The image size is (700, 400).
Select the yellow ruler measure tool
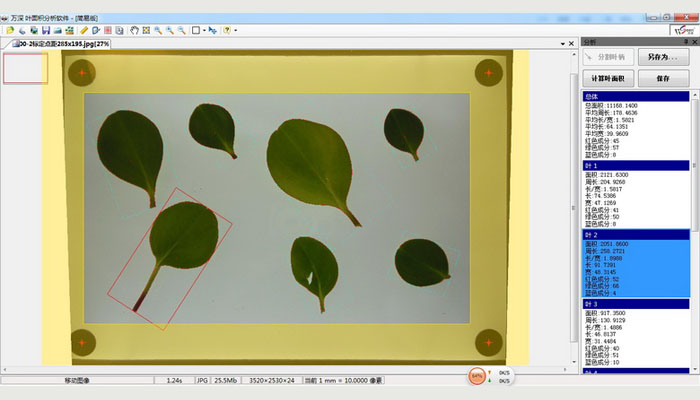[84, 30]
